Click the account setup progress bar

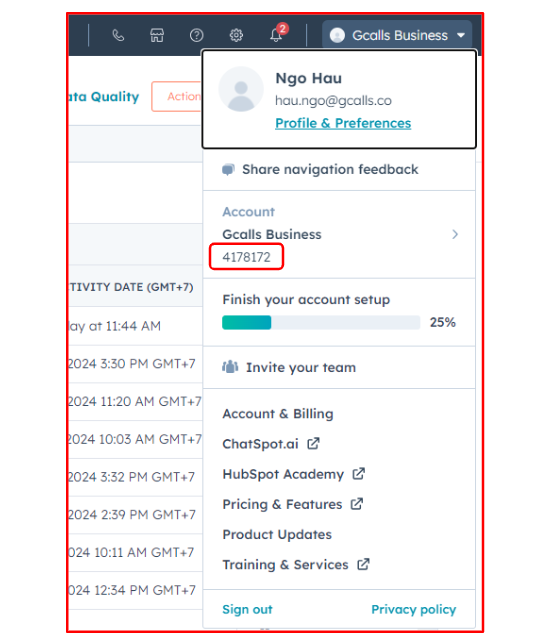coord(321,322)
